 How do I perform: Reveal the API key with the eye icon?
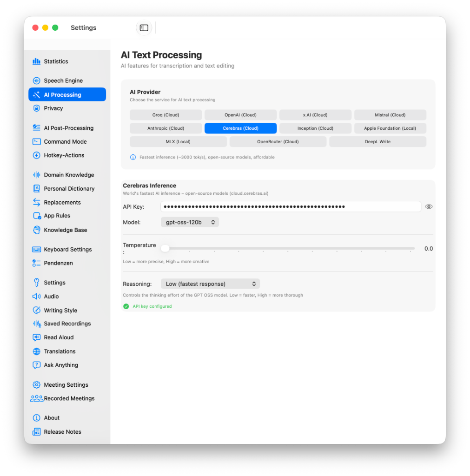(x=429, y=207)
